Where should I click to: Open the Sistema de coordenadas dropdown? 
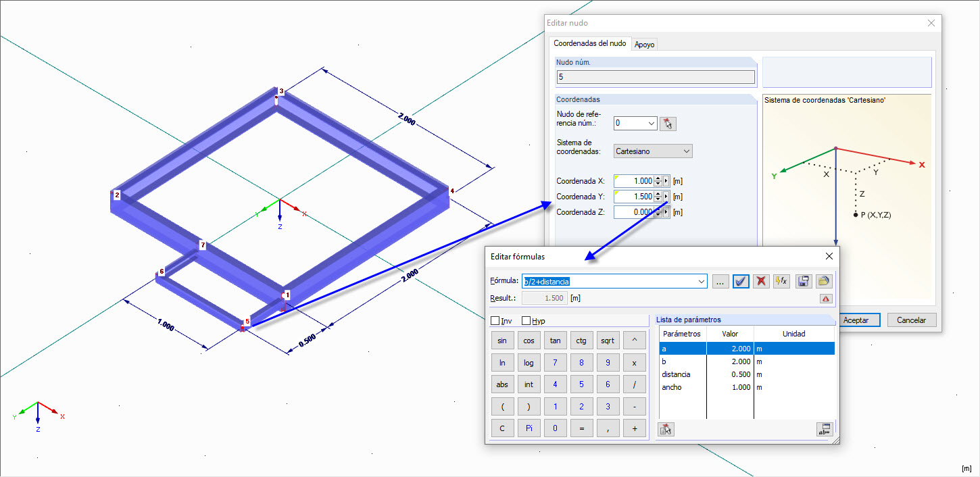click(x=686, y=151)
